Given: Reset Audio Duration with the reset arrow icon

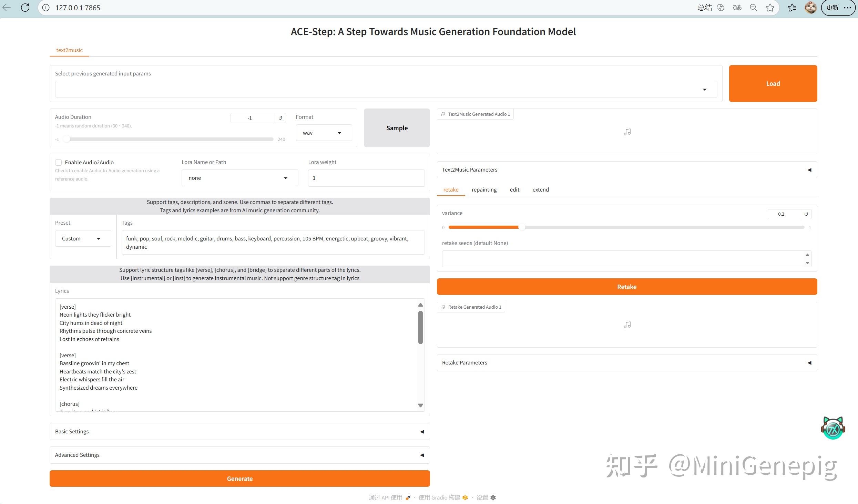Looking at the screenshot, I should (280, 118).
